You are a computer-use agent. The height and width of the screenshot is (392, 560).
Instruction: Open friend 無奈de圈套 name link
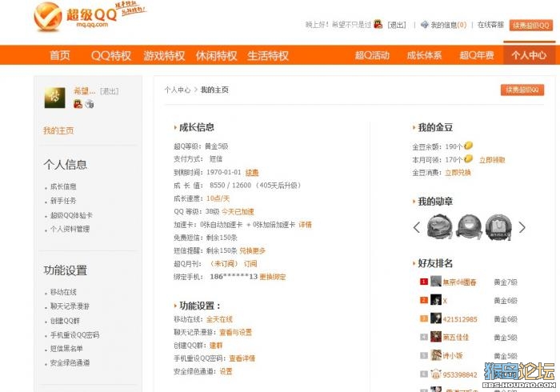tap(460, 282)
